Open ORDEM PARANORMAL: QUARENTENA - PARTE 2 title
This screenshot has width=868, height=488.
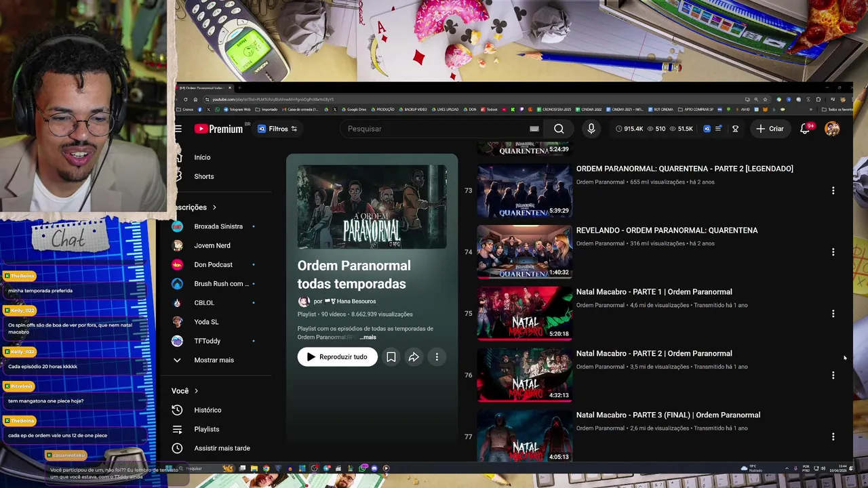684,169
